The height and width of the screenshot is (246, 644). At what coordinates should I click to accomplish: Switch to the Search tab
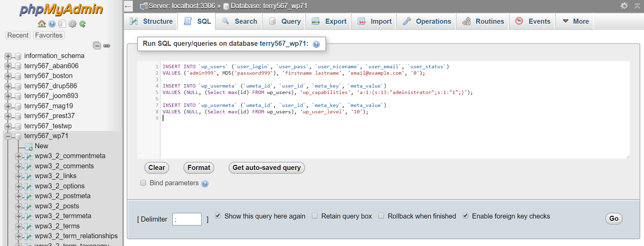click(x=239, y=21)
